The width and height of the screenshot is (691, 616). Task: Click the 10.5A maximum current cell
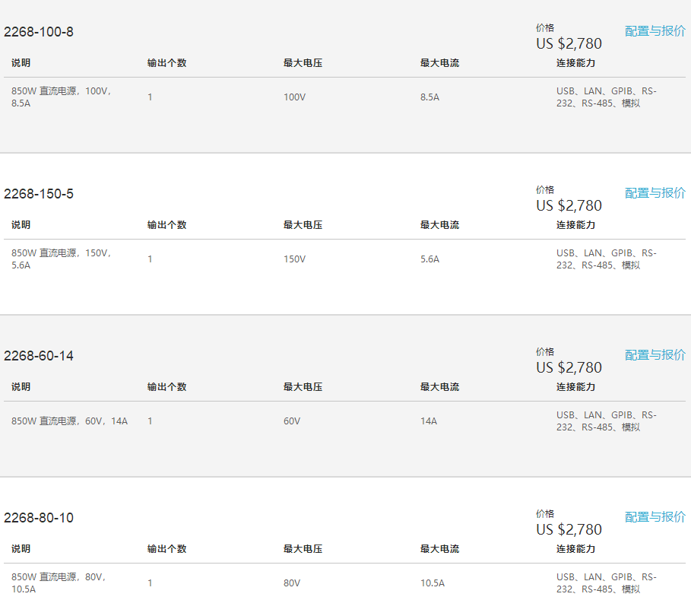point(433,583)
